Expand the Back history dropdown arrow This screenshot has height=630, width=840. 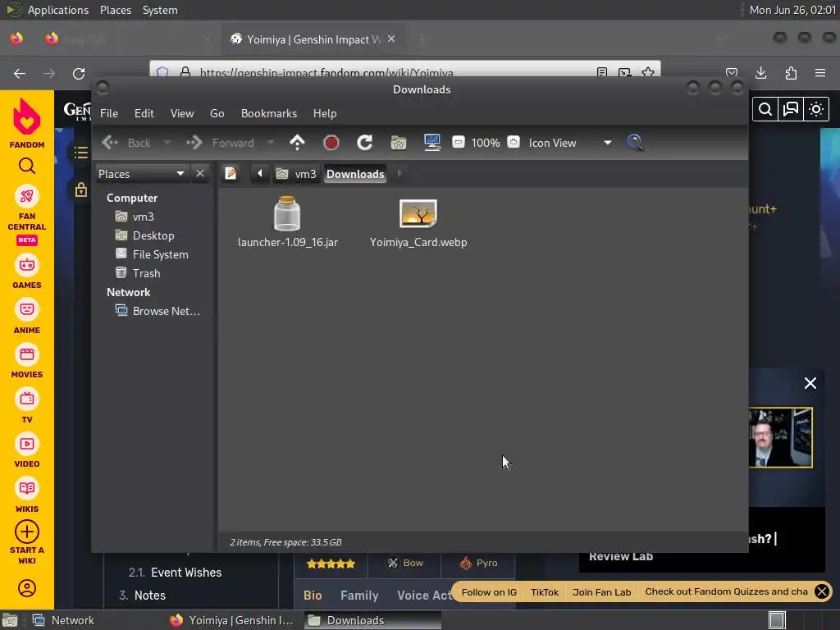167,143
